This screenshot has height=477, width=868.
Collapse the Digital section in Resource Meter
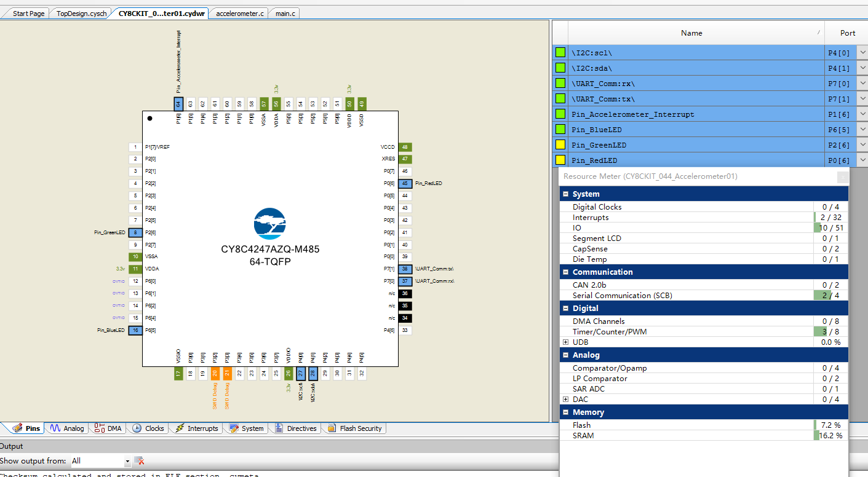pyautogui.click(x=566, y=308)
